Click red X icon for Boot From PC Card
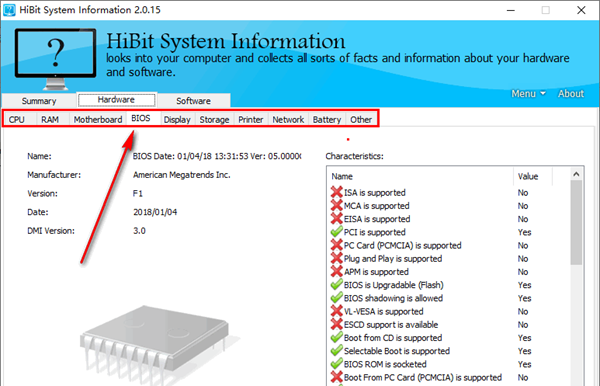Screen dimensions: 600x386 pyautogui.click(x=336, y=377)
